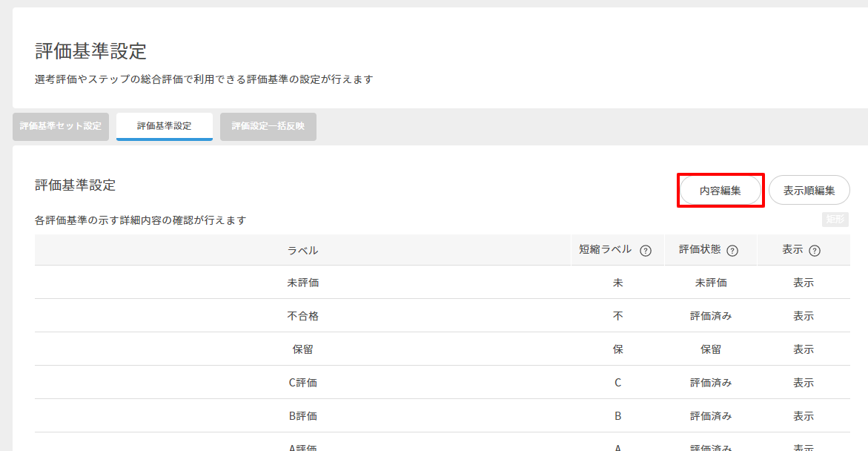The image size is (868, 451).
Task: Click the page title 評価基準設定
Action: pos(90,51)
